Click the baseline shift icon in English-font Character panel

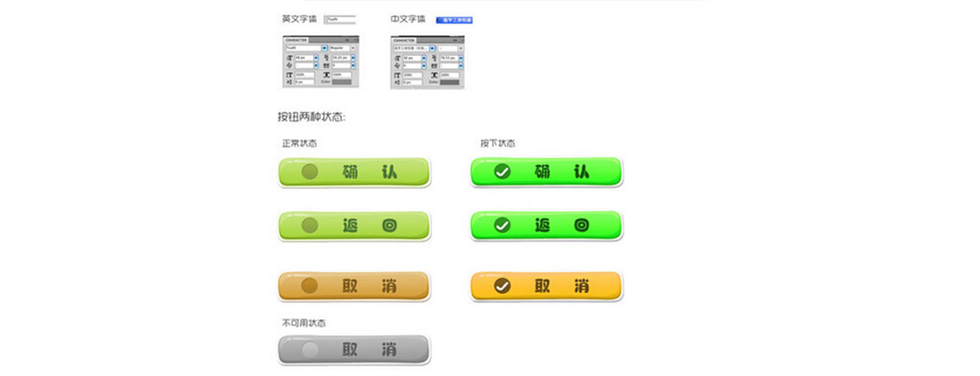289,82
